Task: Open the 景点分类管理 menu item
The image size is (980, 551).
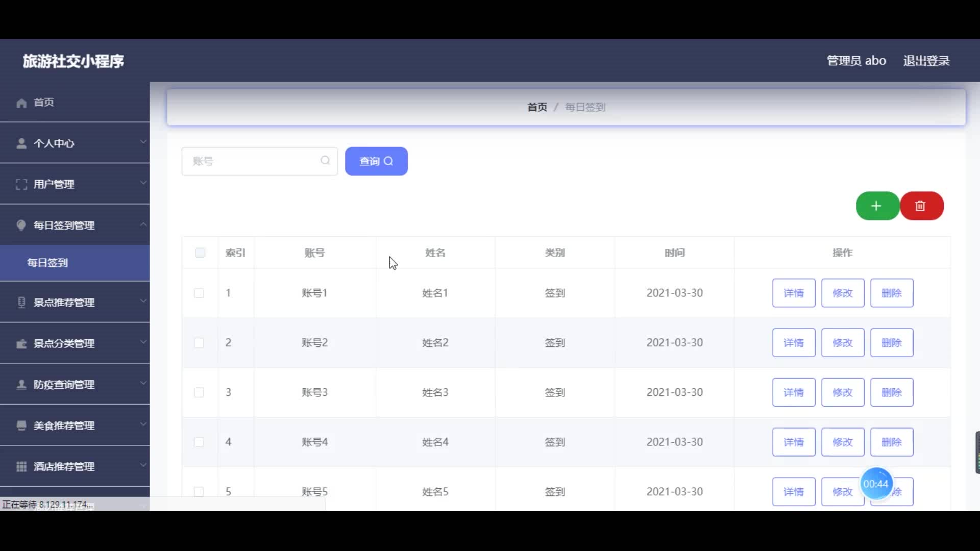Action: 64,343
